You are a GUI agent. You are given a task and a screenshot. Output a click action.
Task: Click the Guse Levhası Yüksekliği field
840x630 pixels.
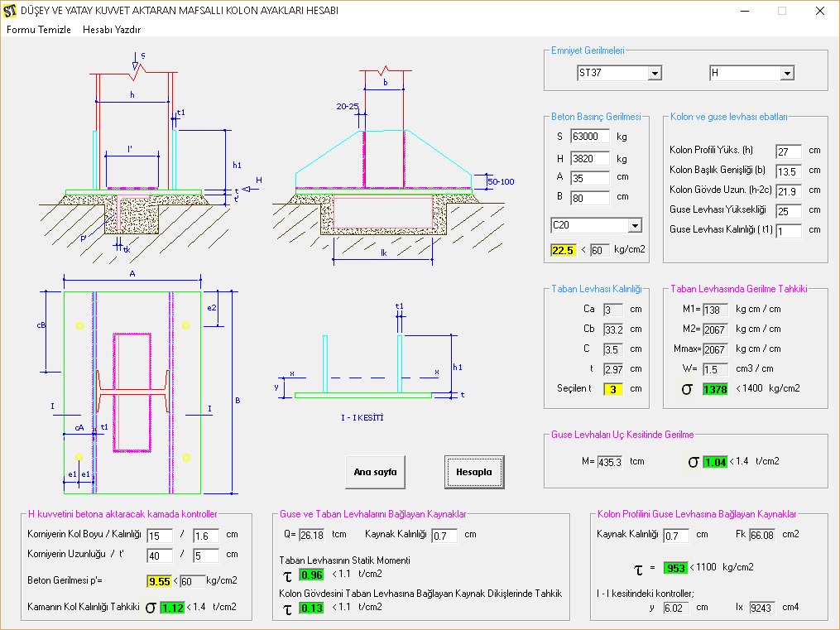click(789, 211)
